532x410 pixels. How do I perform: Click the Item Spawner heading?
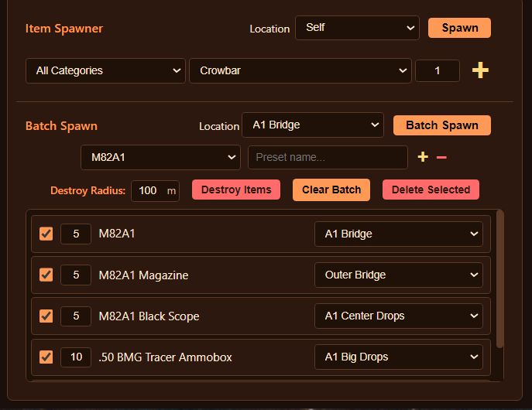(64, 29)
